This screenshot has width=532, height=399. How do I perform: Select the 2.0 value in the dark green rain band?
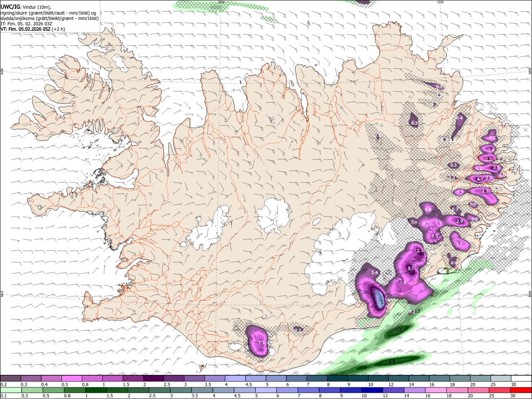(392, 362)
